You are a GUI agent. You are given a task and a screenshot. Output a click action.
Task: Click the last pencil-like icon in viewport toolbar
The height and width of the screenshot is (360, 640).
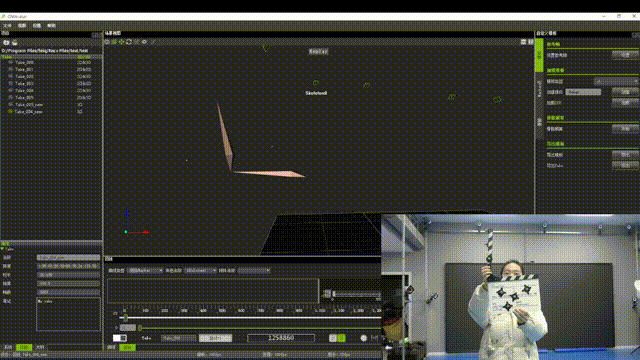point(153,42)
